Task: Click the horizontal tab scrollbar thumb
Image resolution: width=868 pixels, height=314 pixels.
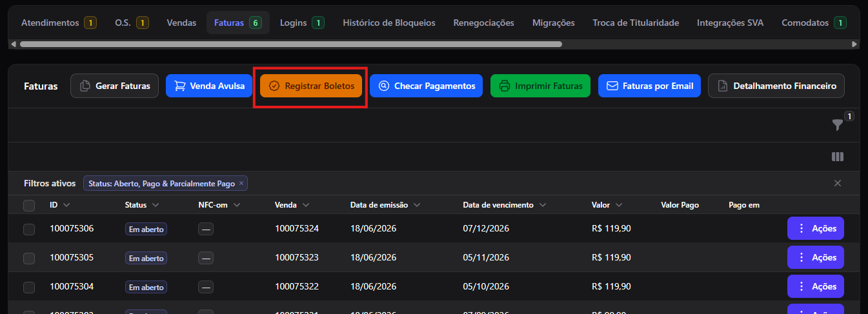Action: click(291, 44)
